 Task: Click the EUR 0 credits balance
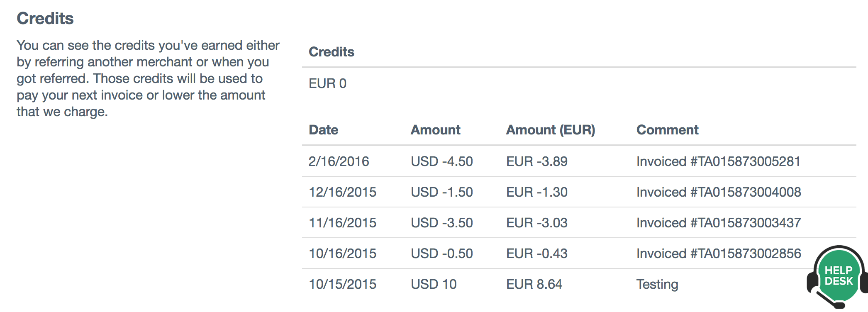[x=327, y=83]
